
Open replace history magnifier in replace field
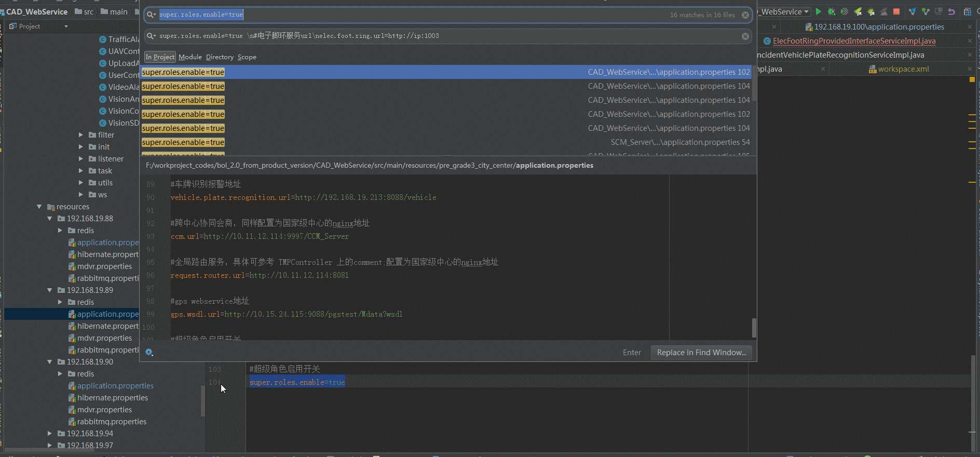point(151,36)
